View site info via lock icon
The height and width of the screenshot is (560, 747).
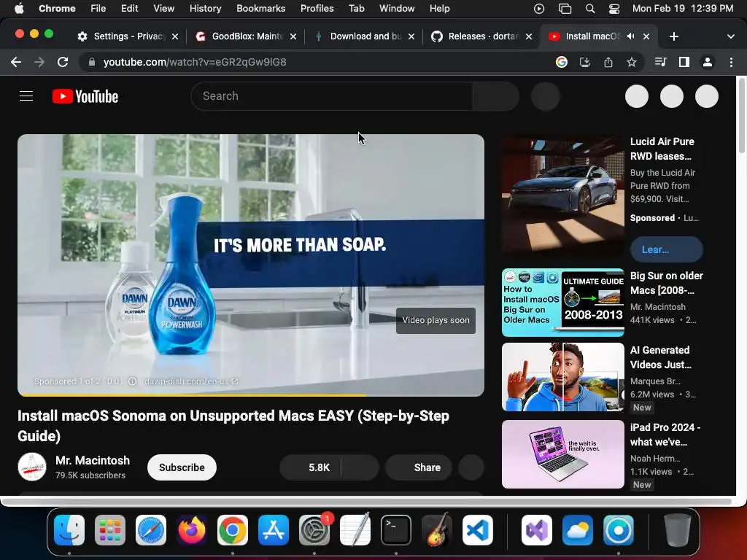(92, 62)
